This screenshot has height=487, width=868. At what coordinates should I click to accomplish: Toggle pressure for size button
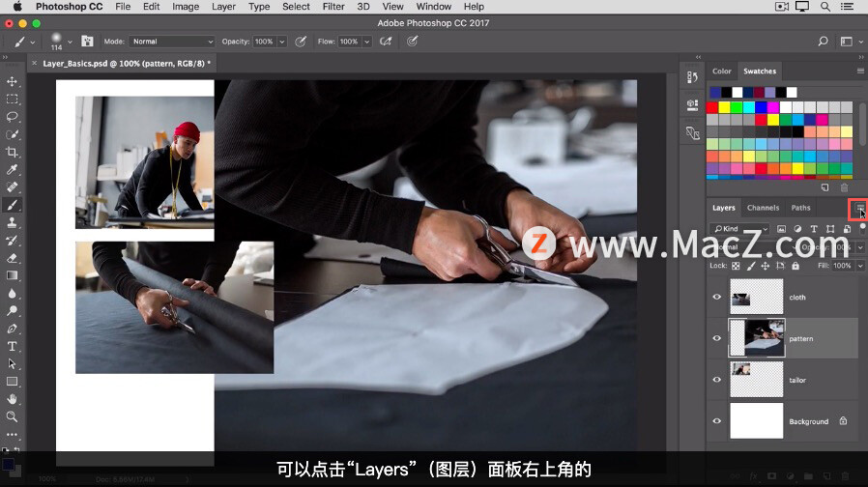[x=413, y=42]
